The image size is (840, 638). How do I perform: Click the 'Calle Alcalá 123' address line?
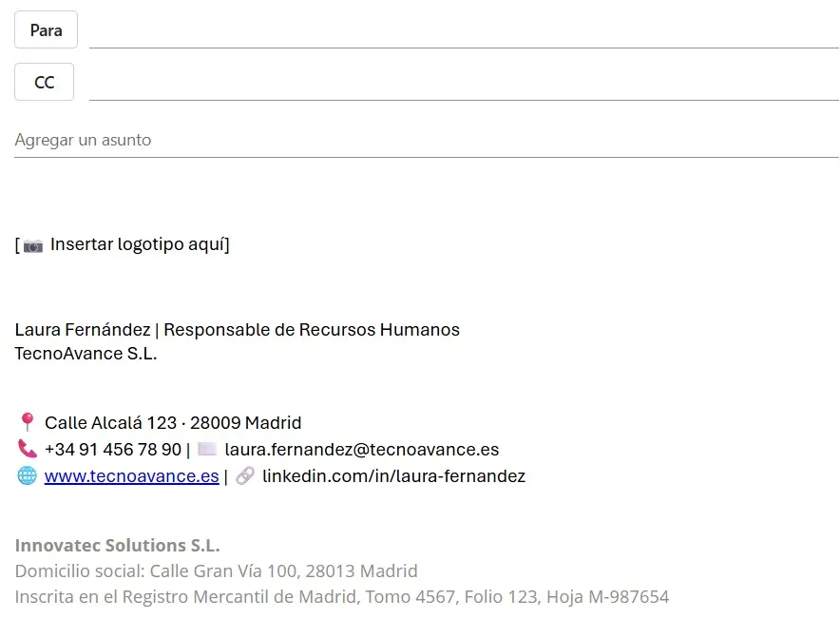pos(173,422)
